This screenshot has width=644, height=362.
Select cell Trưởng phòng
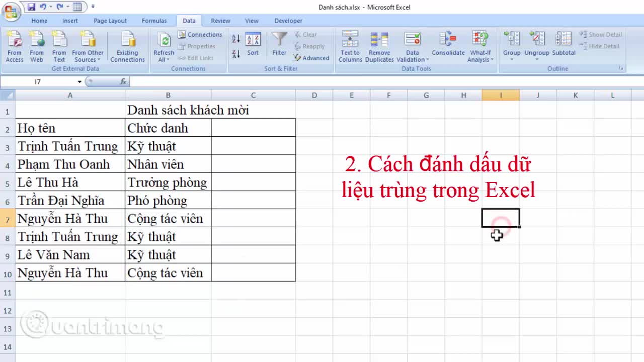pos(168,183)
